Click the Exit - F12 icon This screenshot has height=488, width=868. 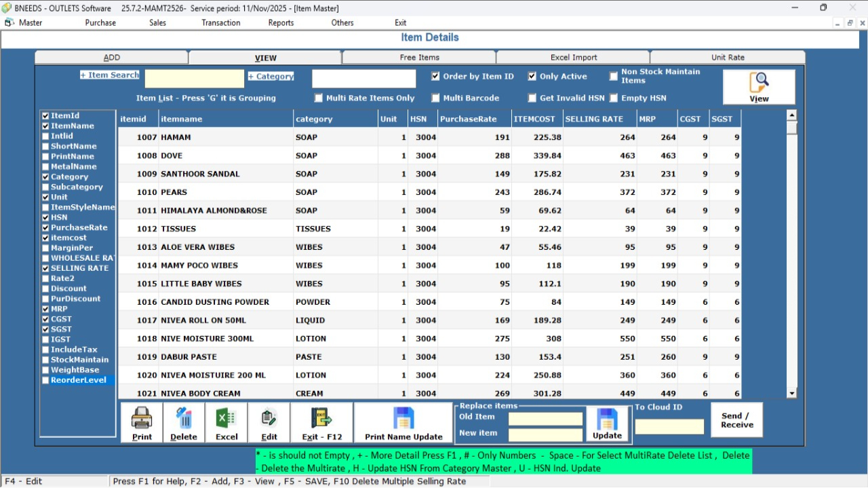(321, 418)
